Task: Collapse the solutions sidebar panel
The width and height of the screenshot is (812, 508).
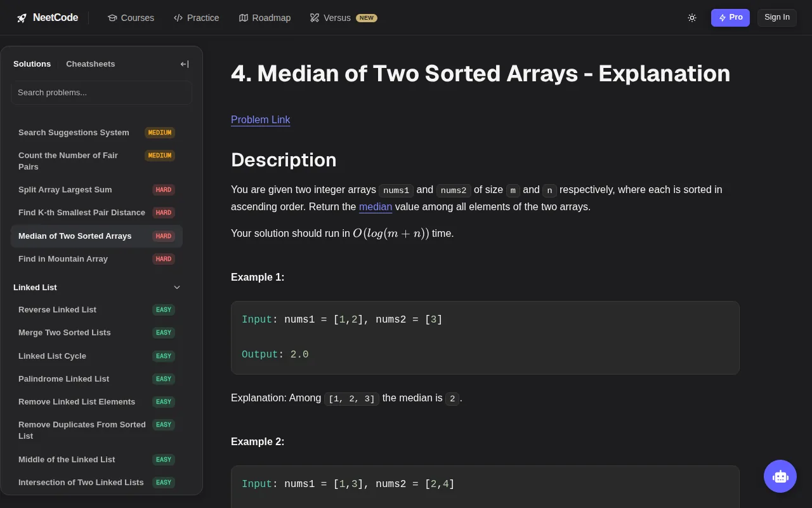Action: coord(185,64)
